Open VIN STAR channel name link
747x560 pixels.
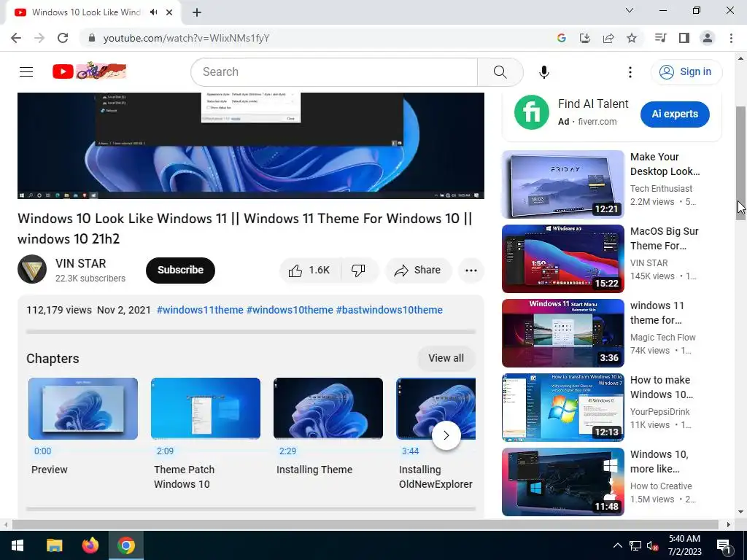(x=80, y=263)
